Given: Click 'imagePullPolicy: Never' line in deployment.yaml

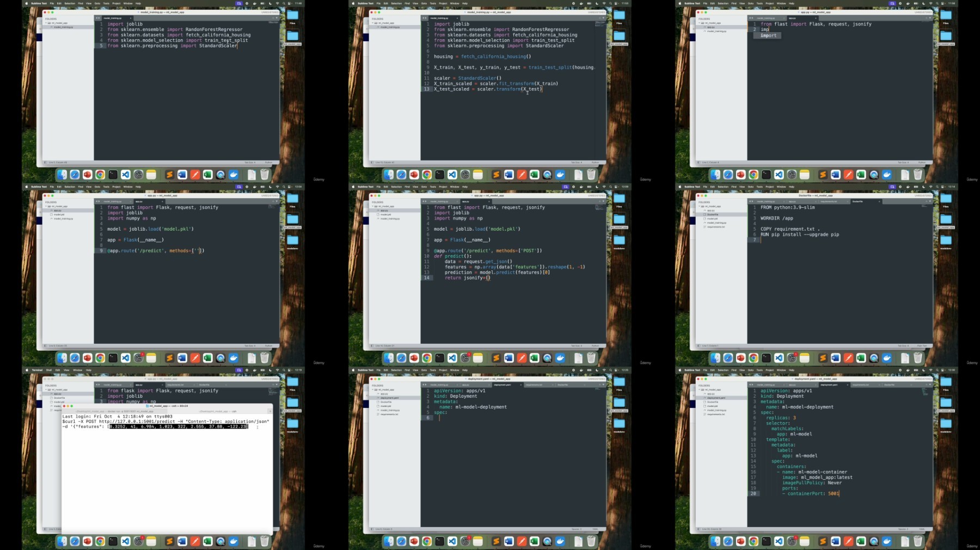Looking at the screenshot, I should click(x=812, y=483).
